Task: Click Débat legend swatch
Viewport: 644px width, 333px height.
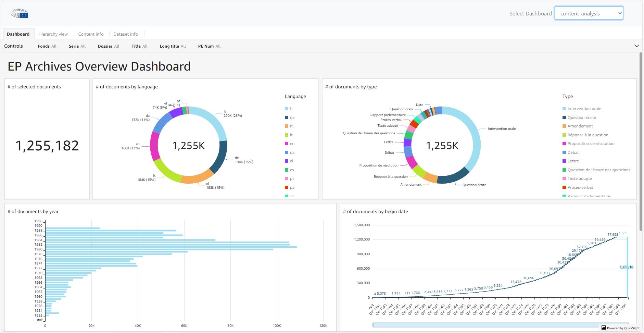Action: click(564, 152)
